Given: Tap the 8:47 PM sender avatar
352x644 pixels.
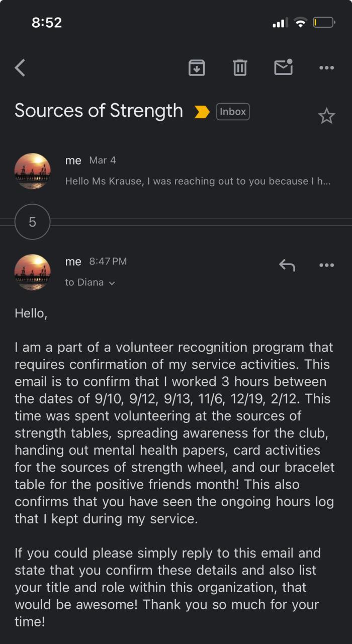Looking at the screenshot, I should 33,272.
